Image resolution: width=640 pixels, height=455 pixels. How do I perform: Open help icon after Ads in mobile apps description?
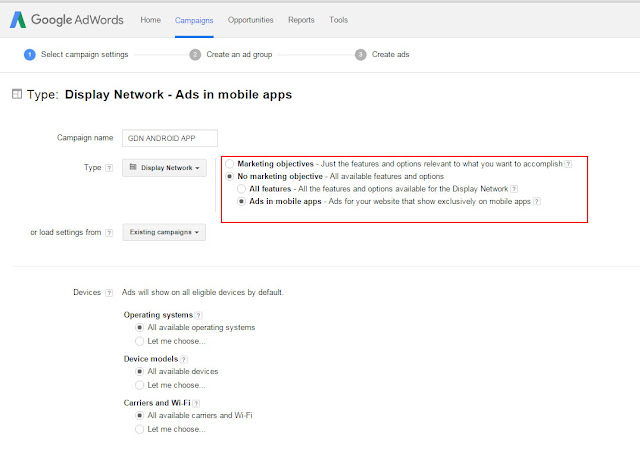pos(537,202)
